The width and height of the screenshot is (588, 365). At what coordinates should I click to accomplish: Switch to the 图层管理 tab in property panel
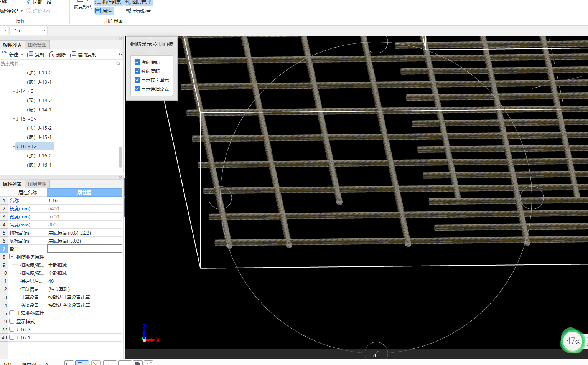(37, 184)
